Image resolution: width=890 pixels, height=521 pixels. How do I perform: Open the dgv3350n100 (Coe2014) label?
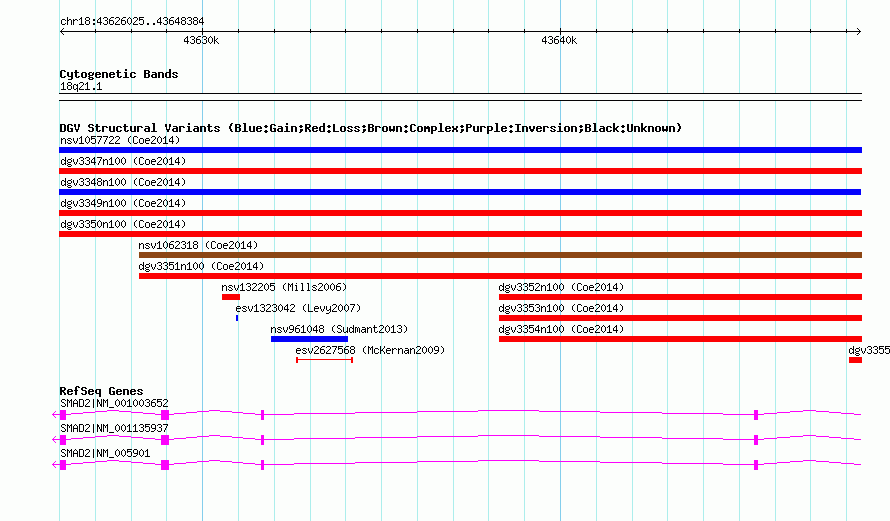123,224
